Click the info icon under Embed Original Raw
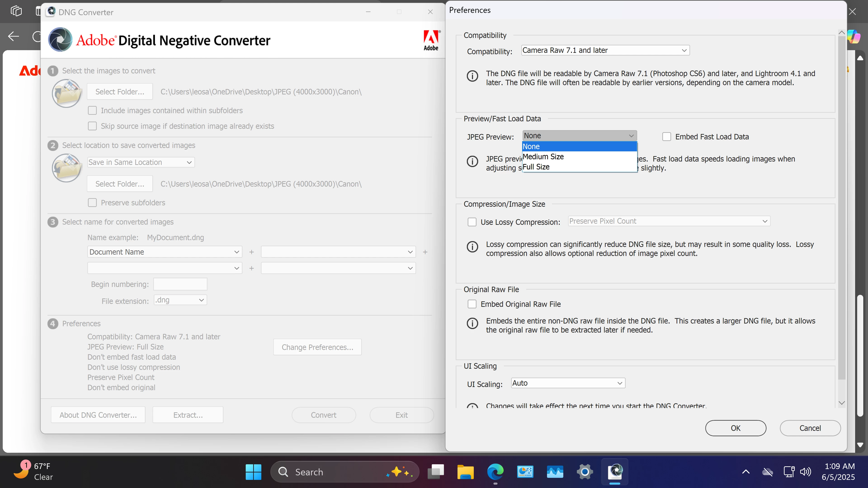Image resolution: width=868 pixels, height=488 pixels. (472, 323)
